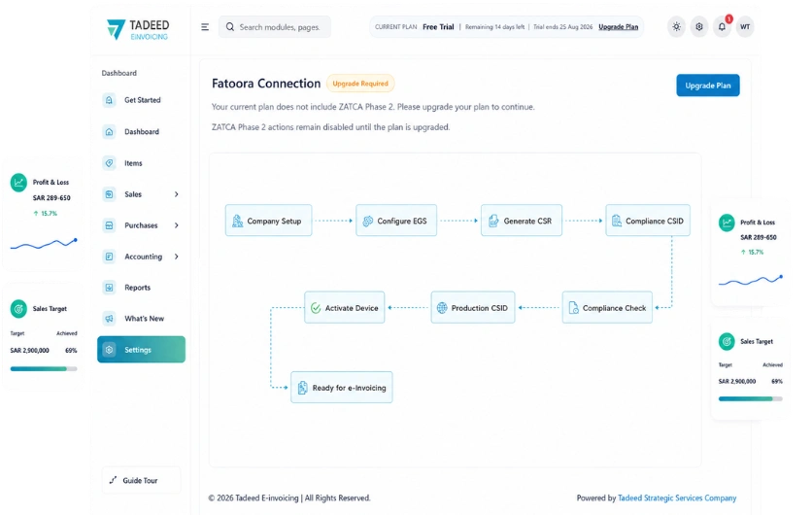812x515 pixels.
Task: Click the 'Remaining 14 days left' text
Action: (x=494, y=27)
